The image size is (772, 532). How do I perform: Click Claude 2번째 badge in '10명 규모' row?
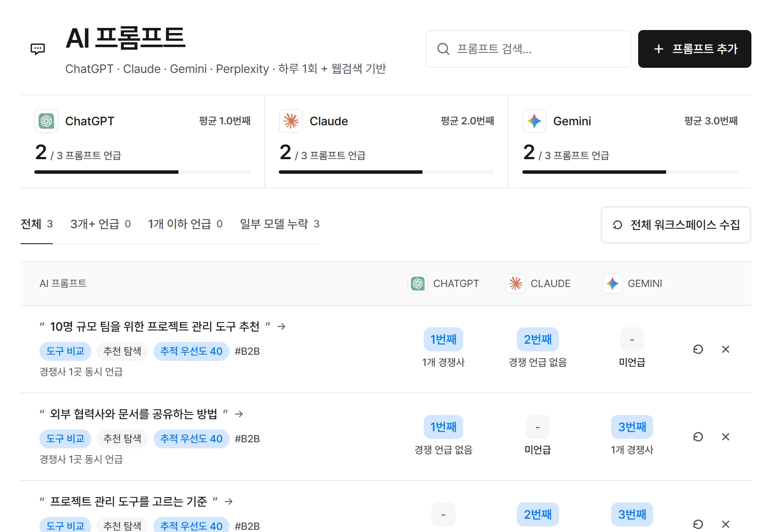click(538, 339)
